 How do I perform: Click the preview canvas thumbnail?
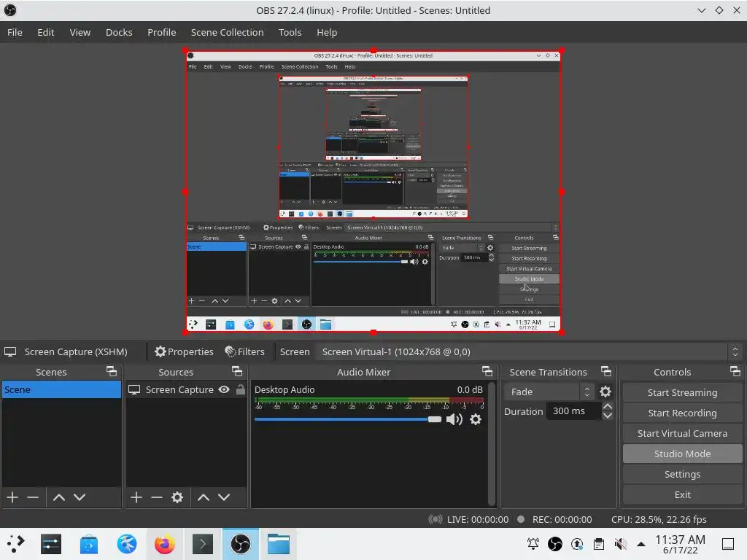[373, 192]
